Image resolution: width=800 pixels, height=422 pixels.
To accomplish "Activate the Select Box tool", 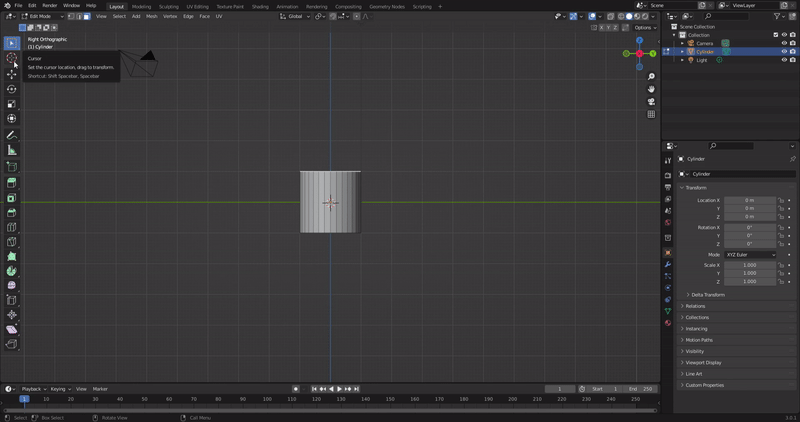I will [x=11, y=43].
